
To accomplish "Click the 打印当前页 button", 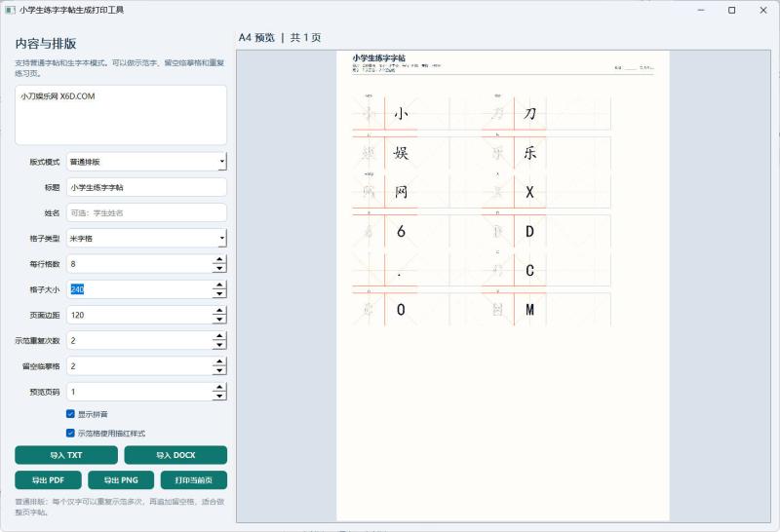I will click(x=194, y=479).
